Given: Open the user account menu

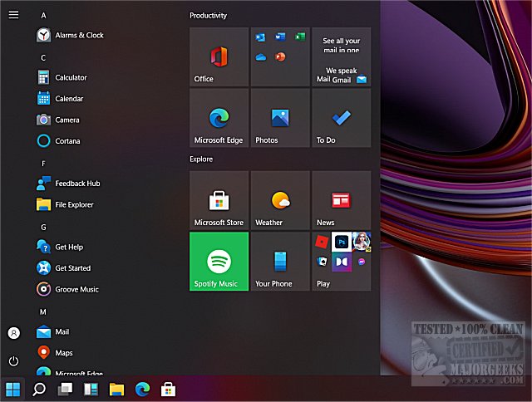Looking at the screenshot, I should click(13, 332).
